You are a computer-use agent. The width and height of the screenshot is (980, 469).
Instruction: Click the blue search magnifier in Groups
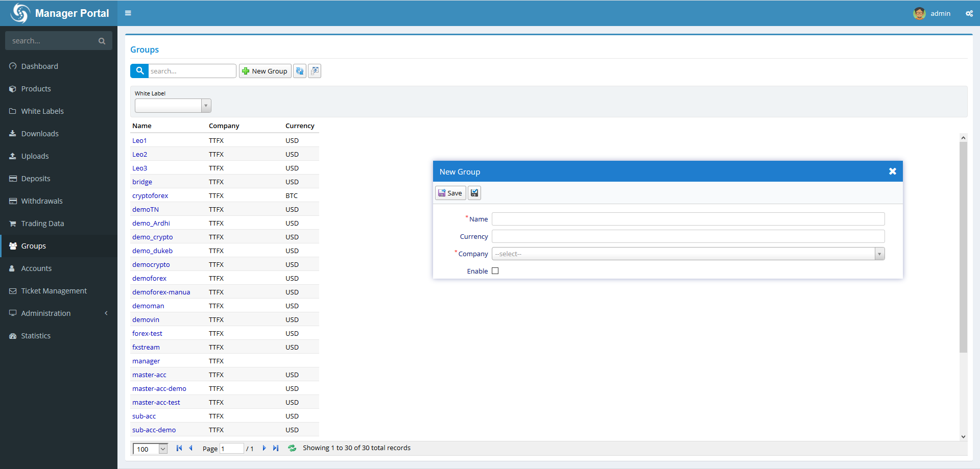[139, 71]
